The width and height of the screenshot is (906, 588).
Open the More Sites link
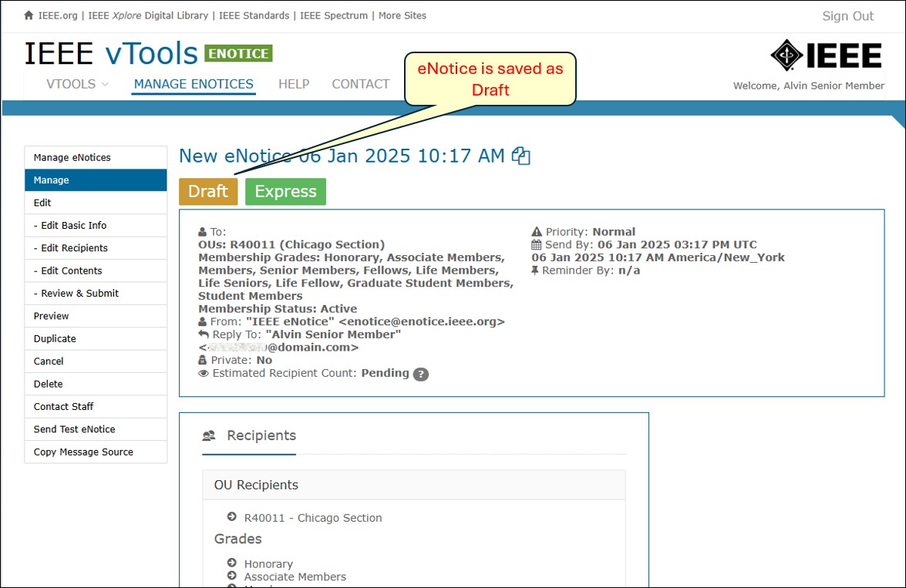click(x=402, y=15)
